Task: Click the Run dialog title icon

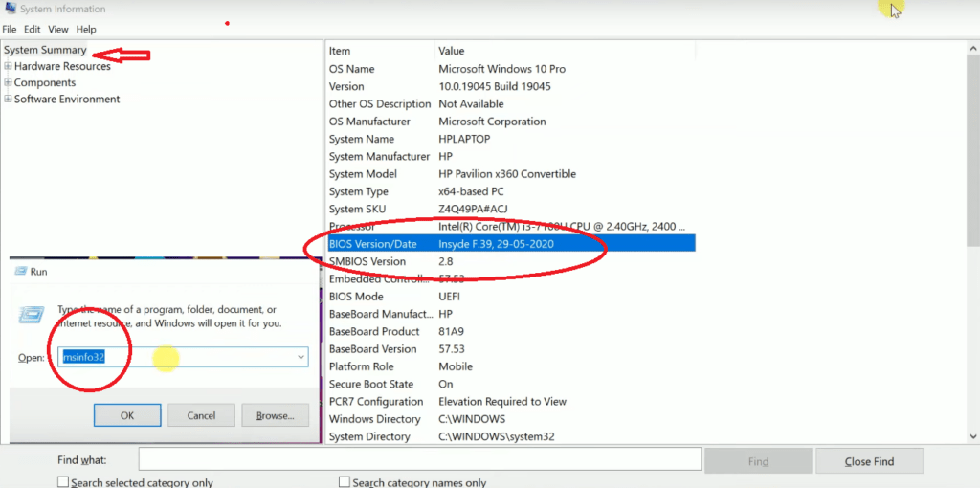Action: [21, 272]
